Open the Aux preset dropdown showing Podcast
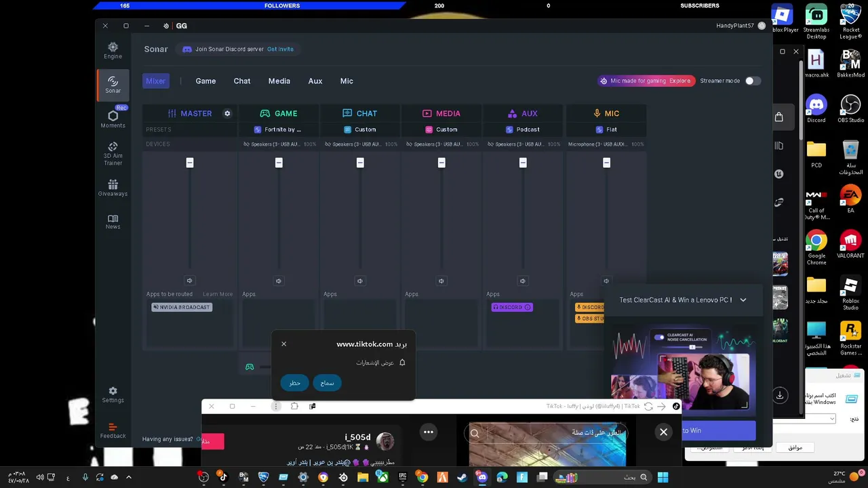 (522, 129)
